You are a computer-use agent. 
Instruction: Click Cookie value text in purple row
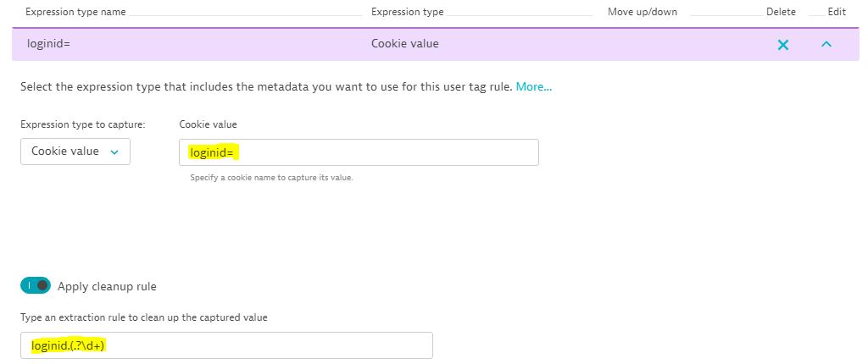point(404,43)
